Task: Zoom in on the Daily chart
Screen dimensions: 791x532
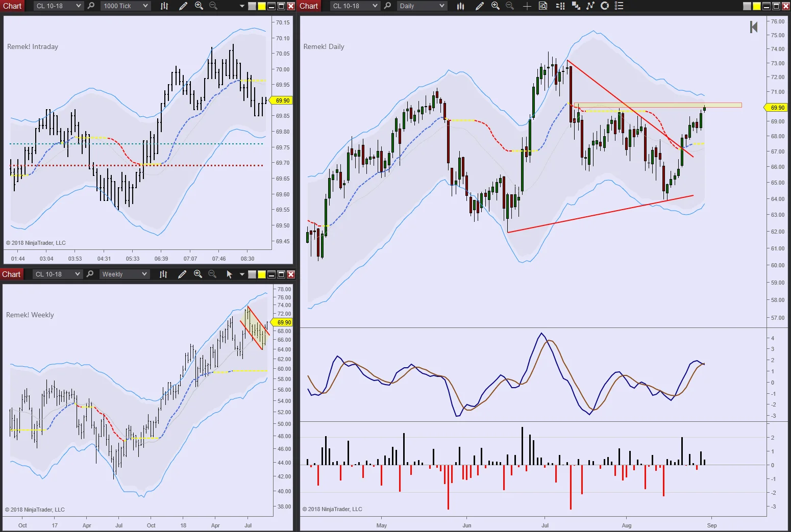Action: click(x=496, y=6)
